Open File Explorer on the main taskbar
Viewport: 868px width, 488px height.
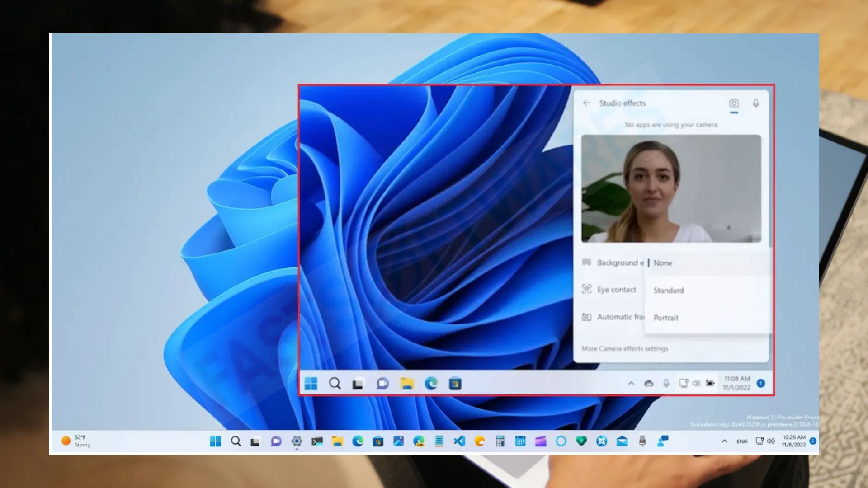pyautogui.click(x=337, y=441)
